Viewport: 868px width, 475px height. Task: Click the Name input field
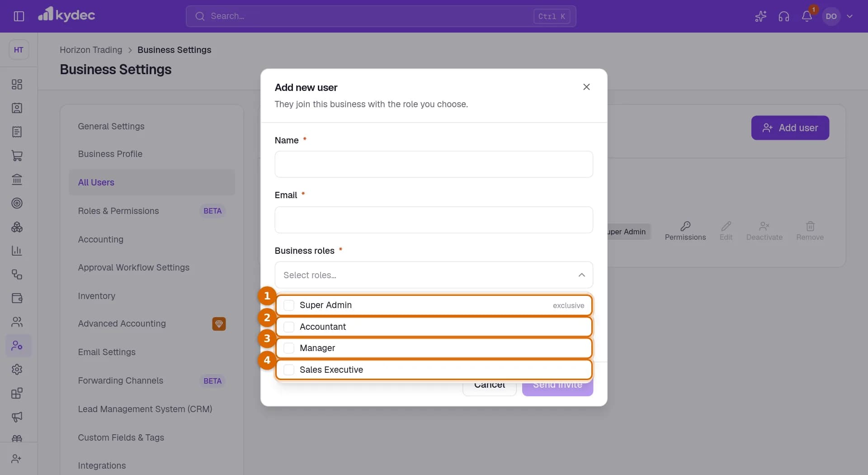[434, 164]
